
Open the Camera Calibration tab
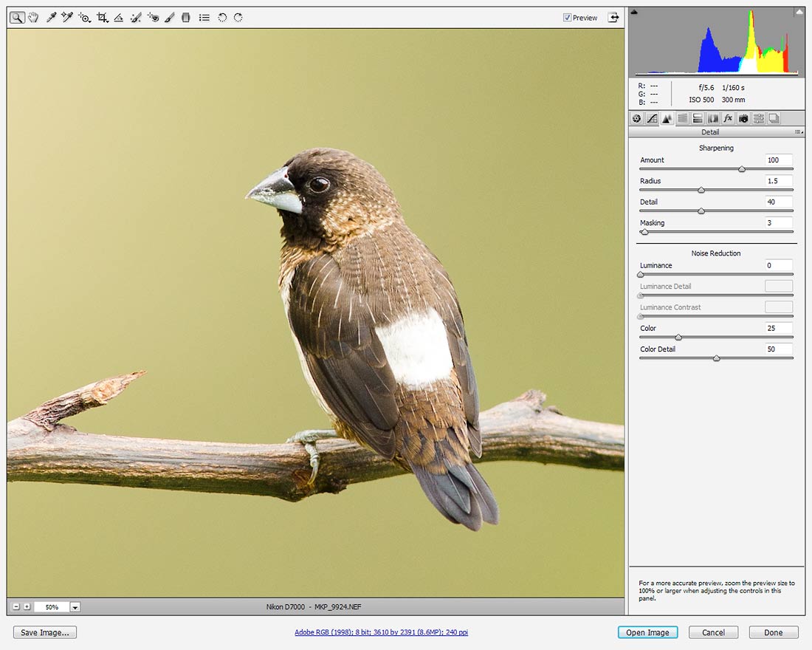pyautogui.click(x=743, y=118)
